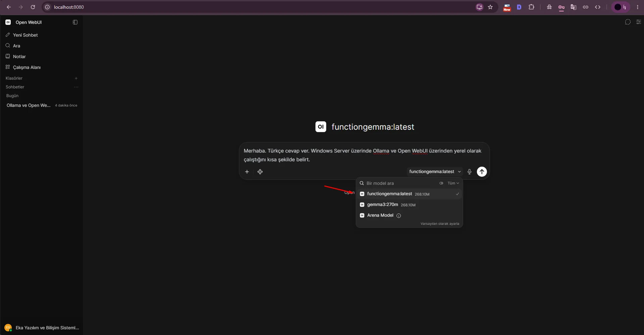Expand the functiongemma:latest model selector
The height and width of the screenshot is (335, 644).
pyautogui.click(x=435, y=172)
